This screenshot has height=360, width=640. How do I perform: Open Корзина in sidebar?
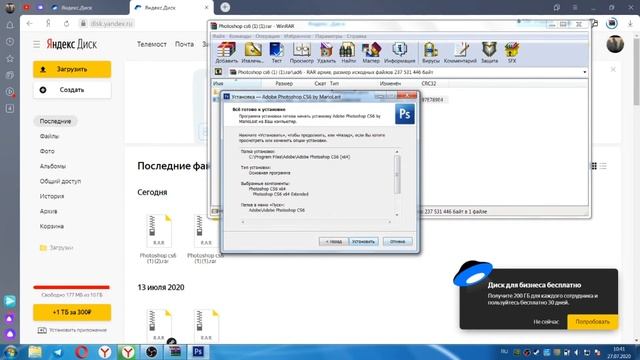pyautogui.click(x=51, y=227)
